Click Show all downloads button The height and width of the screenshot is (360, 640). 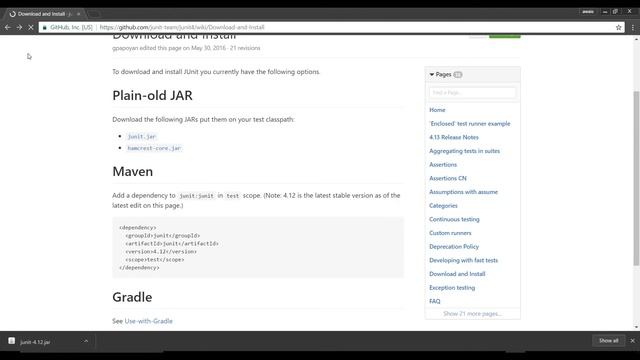pyautogui.click(x=609, y=340)
